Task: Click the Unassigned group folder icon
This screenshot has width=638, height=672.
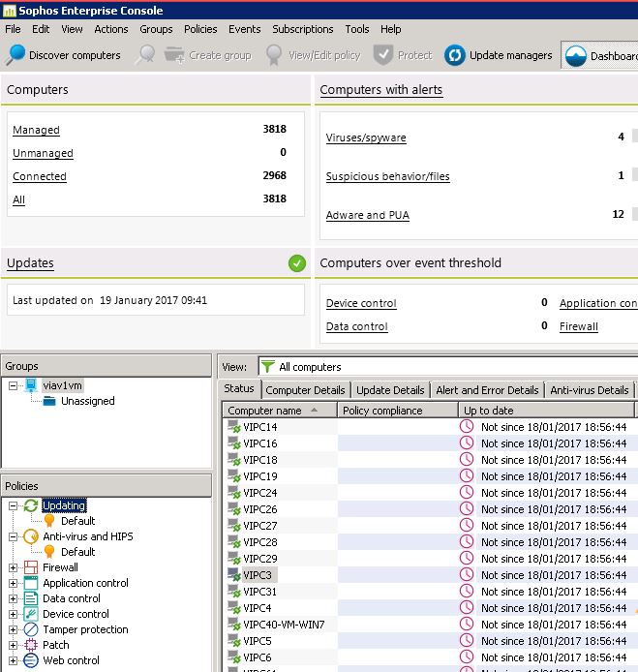Action: click(49, 401)
